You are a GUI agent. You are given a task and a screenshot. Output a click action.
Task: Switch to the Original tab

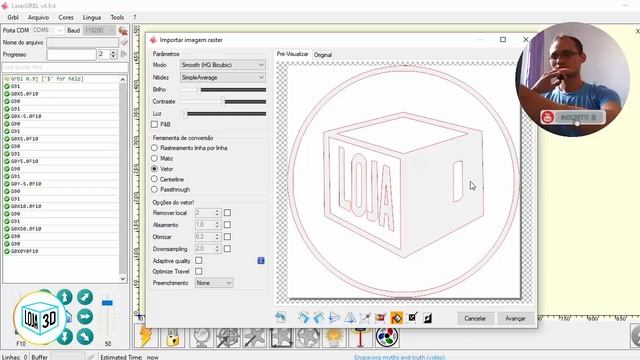pos(322,55)
